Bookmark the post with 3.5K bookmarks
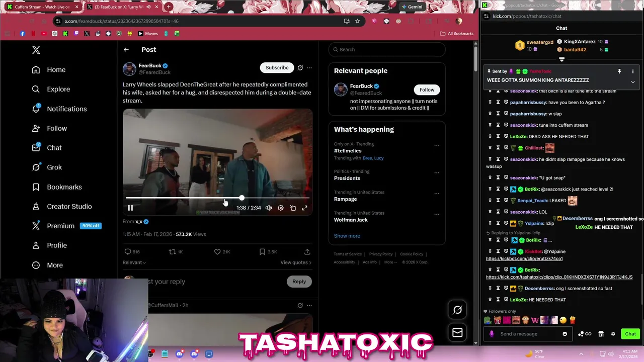This screenshot has height=362, width=644. coord(262,252)
